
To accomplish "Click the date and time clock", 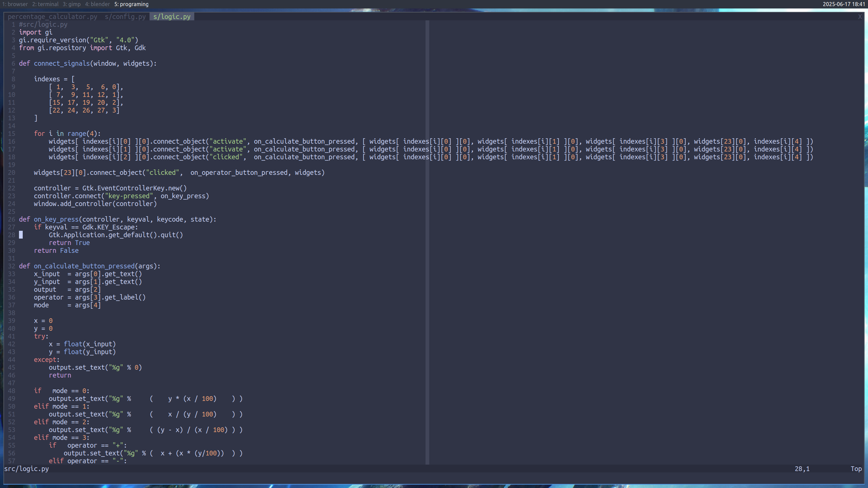I will click(844, 4).
